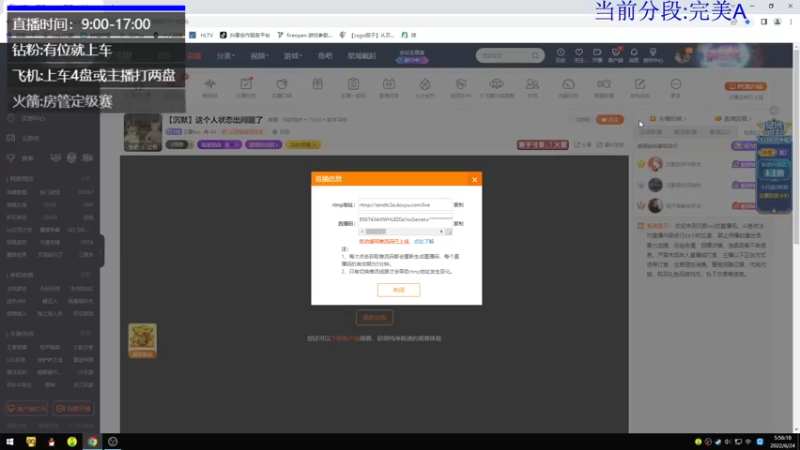Switch to the 日活跃度 tab

pos(650,132)
